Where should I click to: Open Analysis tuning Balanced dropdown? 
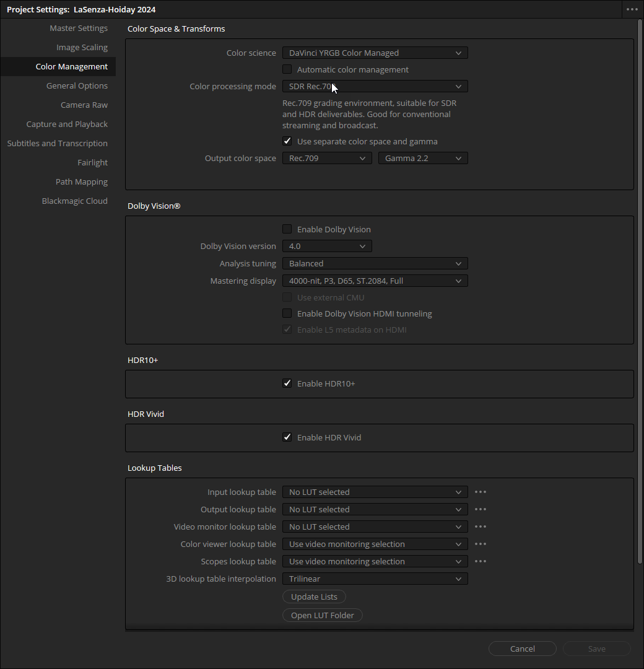(x=375, y=263)
